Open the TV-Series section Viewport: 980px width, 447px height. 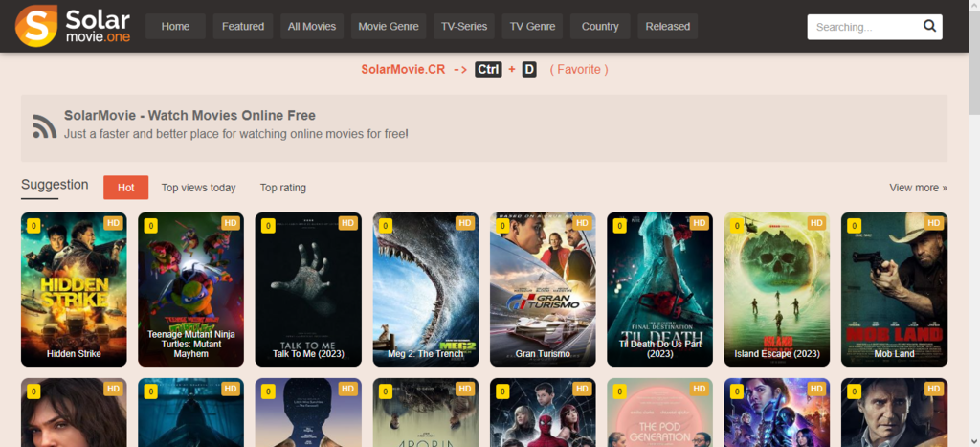pyautogui.click(x=464, y=26)
